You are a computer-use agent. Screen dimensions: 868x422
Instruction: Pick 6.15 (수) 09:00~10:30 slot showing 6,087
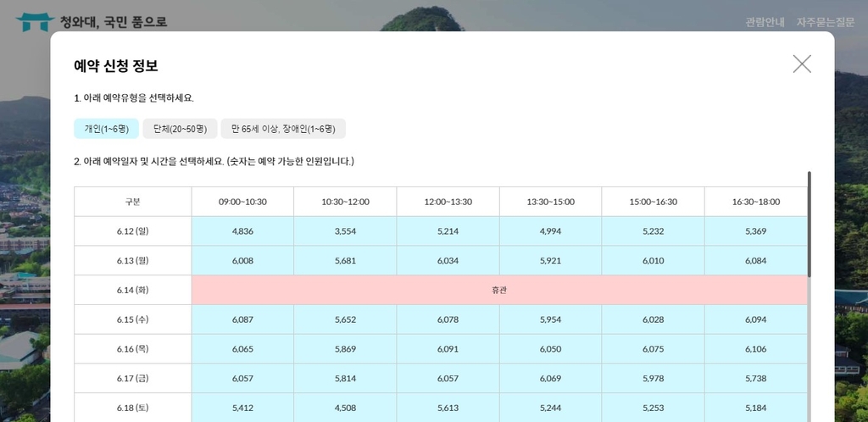point(242,319)
